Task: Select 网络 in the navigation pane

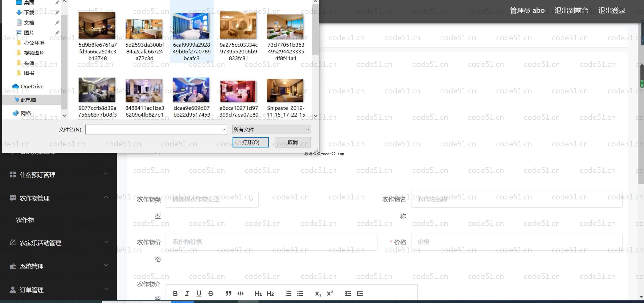Action: (26, 113)
